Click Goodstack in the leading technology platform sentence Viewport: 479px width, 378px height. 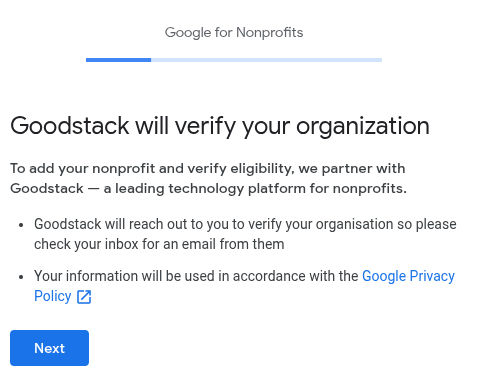click(47, 188)
